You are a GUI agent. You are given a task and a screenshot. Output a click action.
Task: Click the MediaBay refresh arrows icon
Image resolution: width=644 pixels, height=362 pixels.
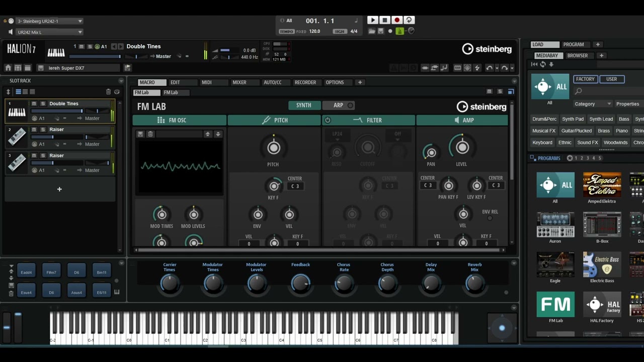click(543, 64)
